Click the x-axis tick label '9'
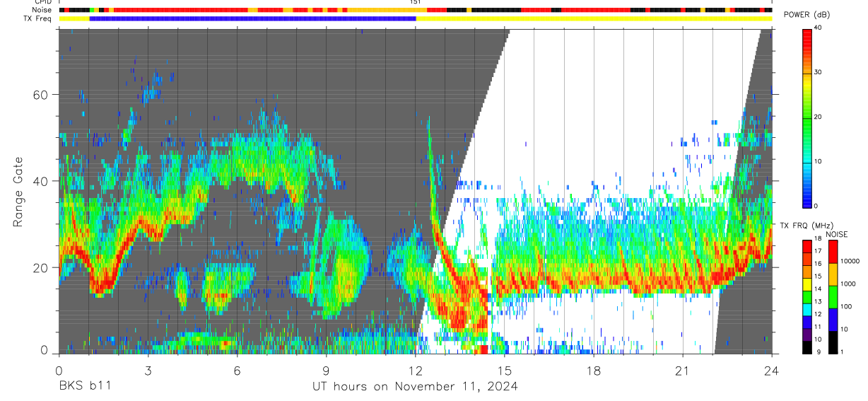Screen dimensions: 868x401 [x=326, y=371]
